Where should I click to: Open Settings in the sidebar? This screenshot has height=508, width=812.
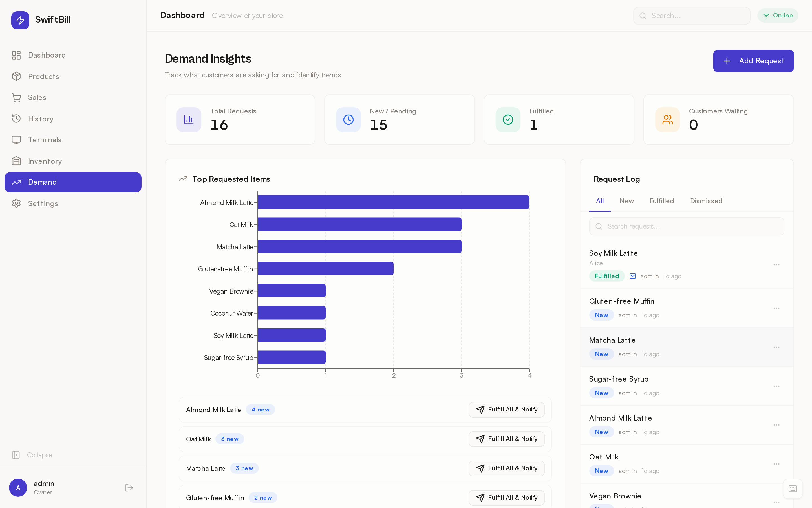pos(73,203)
